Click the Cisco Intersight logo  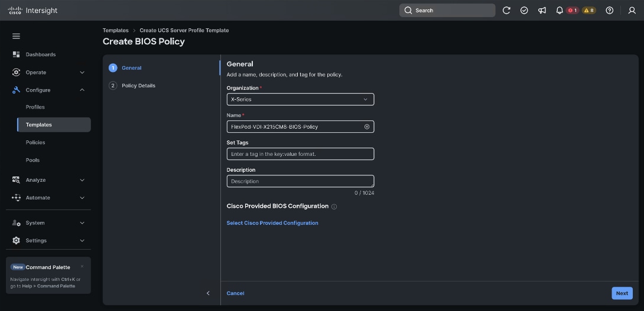click(32, 10)
